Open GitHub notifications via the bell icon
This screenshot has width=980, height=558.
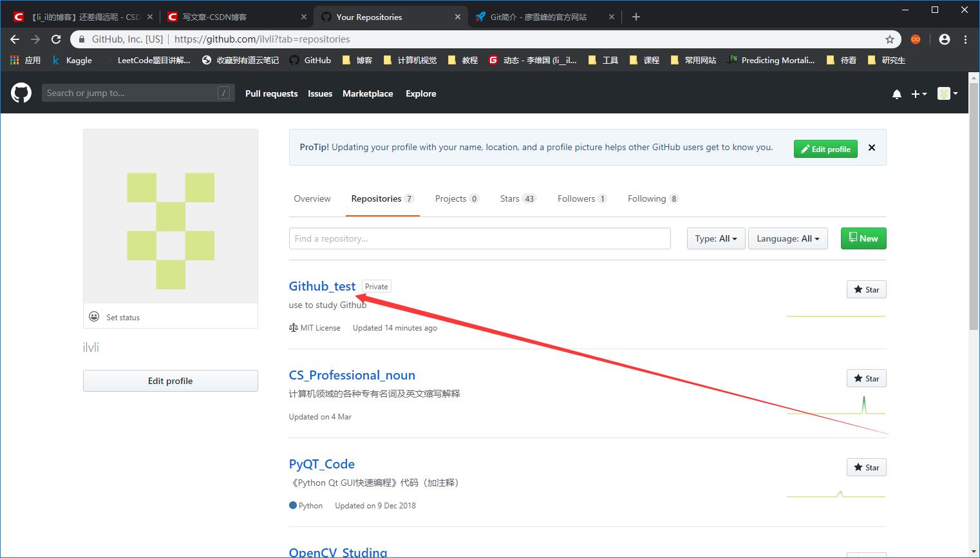click(896, 94)
